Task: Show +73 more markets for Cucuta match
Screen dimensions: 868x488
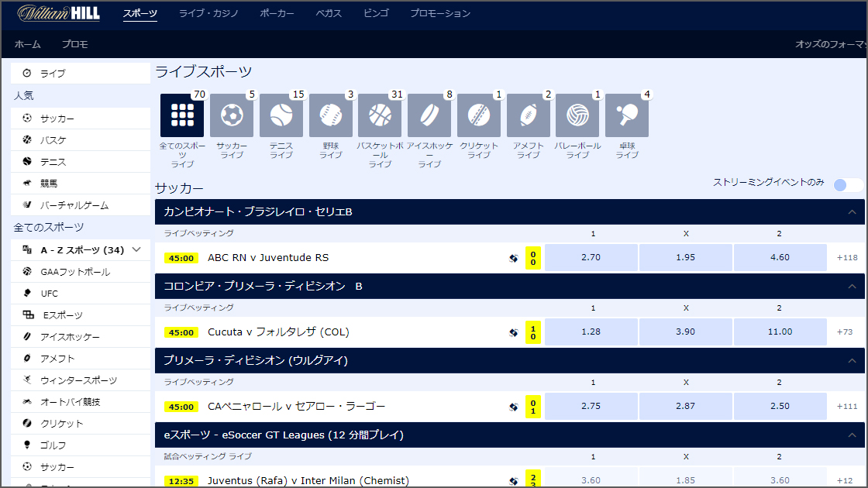Action: pos(845,332)
